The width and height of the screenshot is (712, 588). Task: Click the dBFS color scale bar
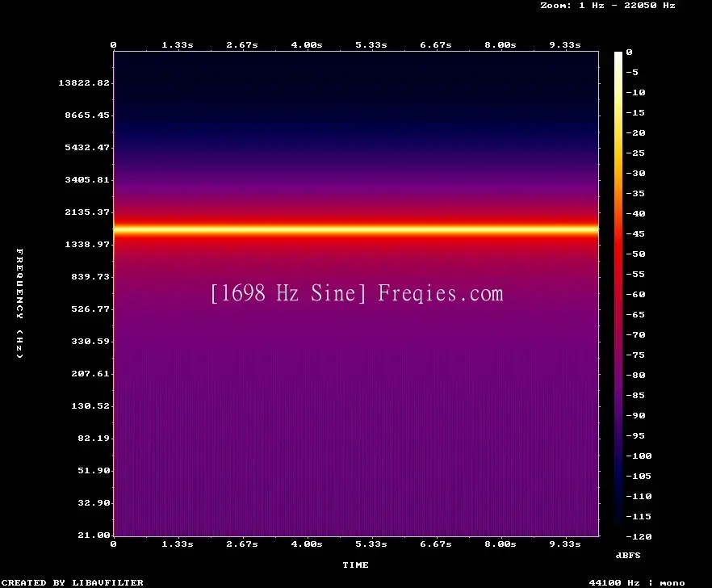(x=618, y=294)
